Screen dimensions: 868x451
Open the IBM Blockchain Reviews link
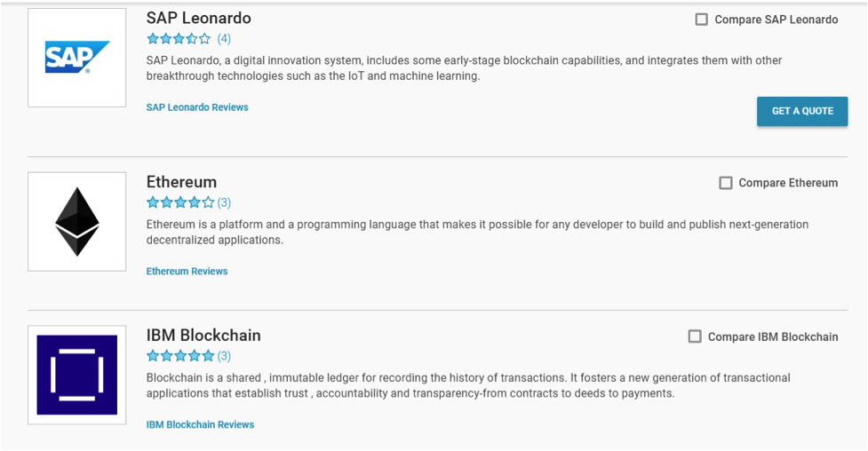coord(201,424)
